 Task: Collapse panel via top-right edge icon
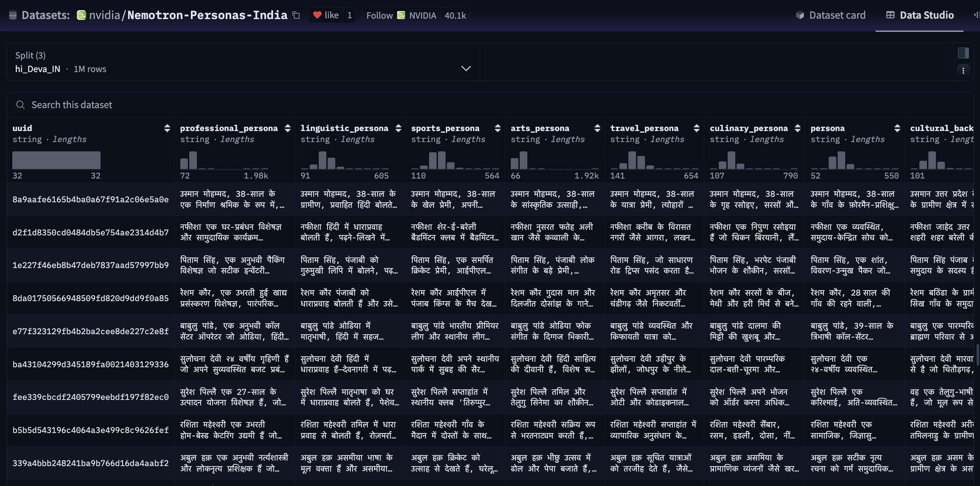(x=976, y=15)
